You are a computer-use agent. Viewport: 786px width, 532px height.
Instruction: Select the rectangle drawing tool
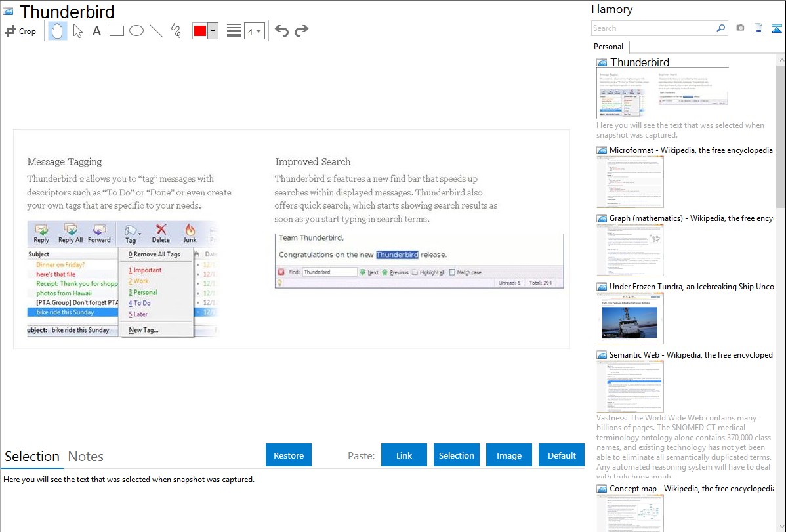[x=116, y=31]
